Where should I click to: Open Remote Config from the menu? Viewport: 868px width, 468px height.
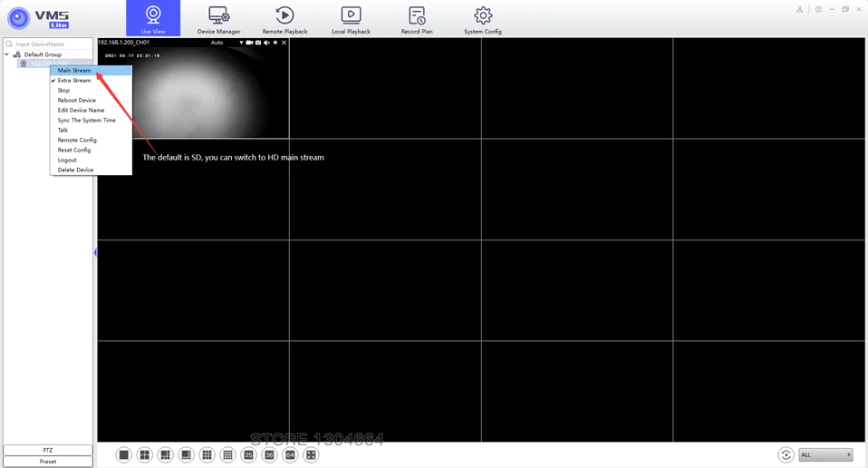click(x=91, y=140)
